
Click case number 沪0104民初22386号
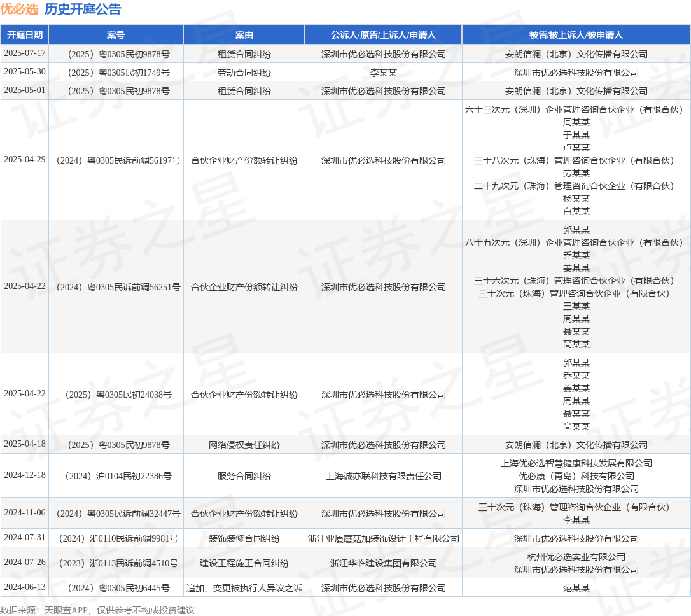point(118,477)
